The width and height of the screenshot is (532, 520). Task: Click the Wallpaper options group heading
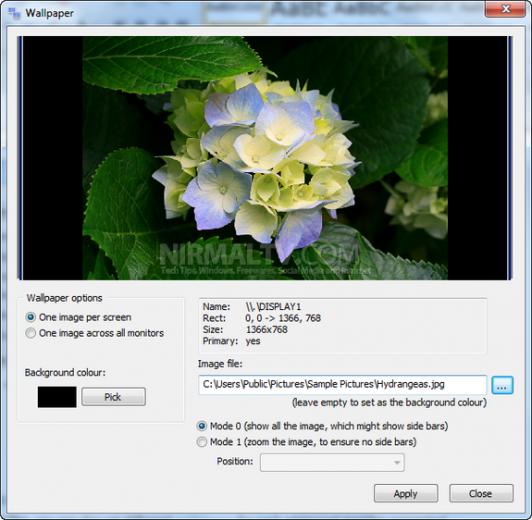click(x=64, y=298)
